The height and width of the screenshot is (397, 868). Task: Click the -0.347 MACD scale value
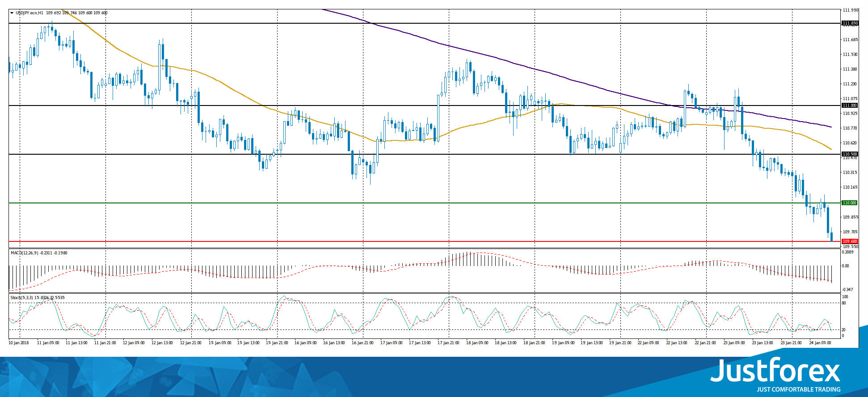click(847, 290)
